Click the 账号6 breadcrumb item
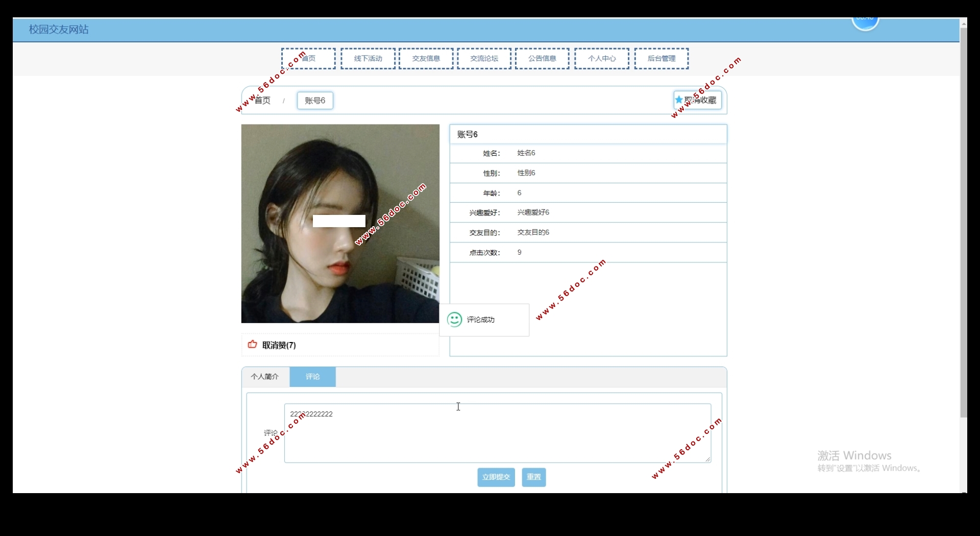 click(315, 101)
